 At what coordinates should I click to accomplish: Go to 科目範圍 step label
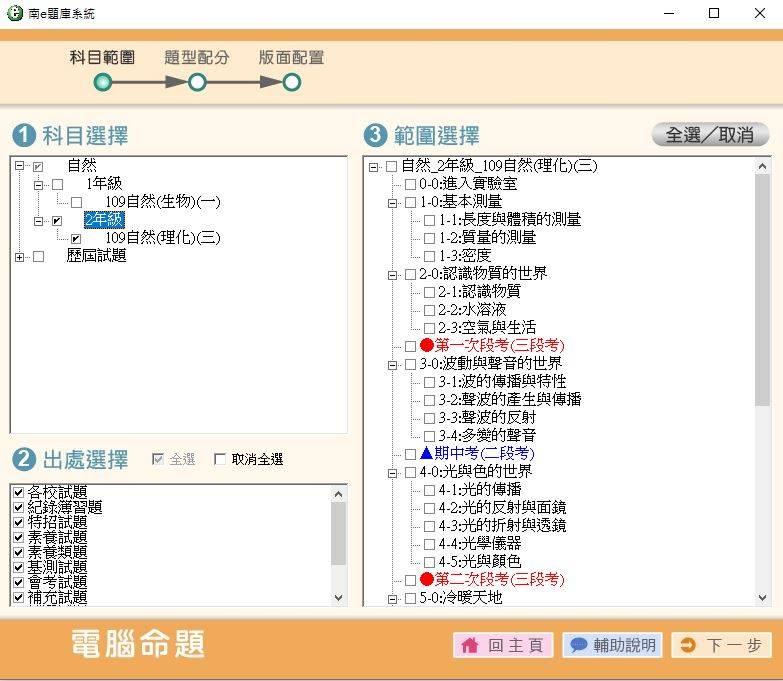102,57
